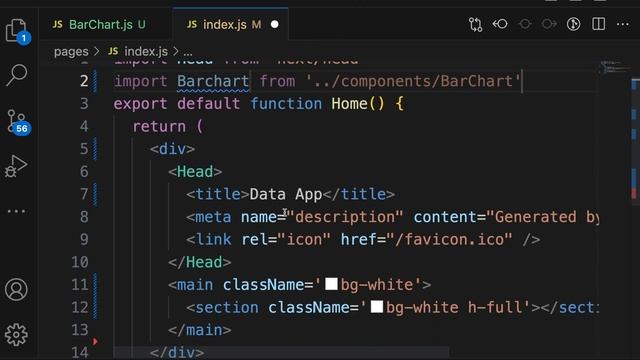
Task: Click the pages breadcrumb
Action: [x=71, y=52]
